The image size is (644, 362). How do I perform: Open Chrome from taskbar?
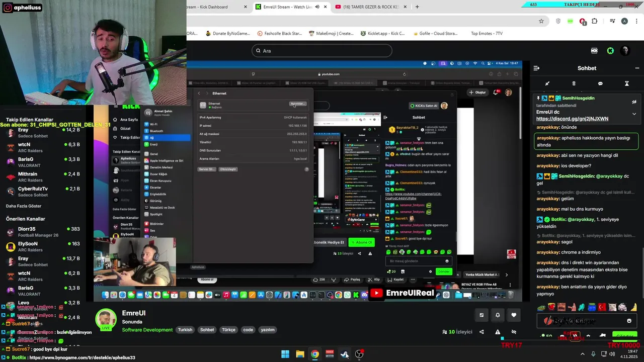click(314, 354)
